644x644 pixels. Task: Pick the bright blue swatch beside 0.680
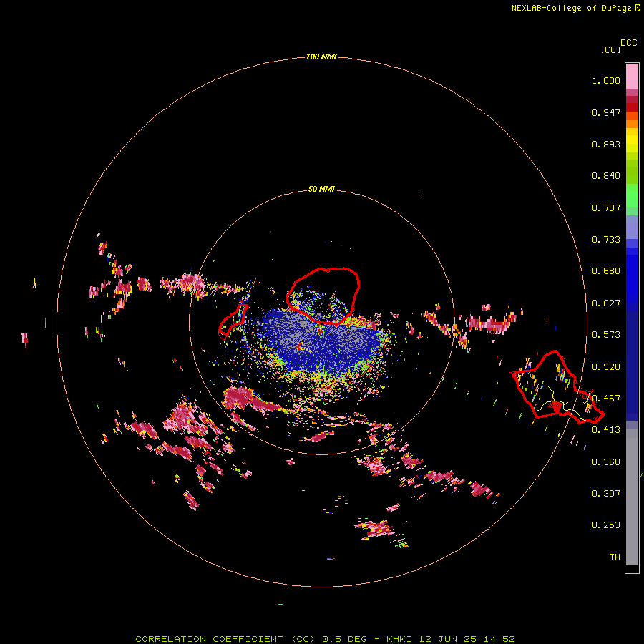(x=632, y=275)
